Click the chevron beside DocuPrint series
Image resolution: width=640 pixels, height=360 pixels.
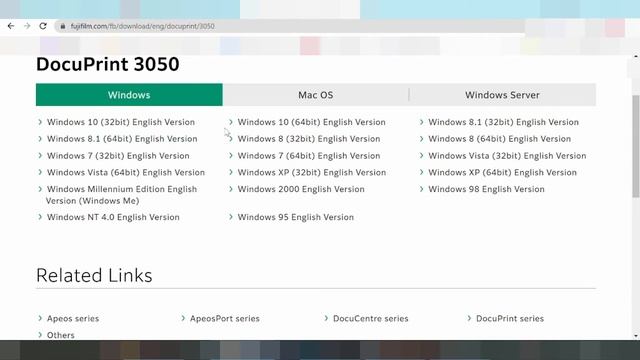pyautogui.click(x=469, y=318)
